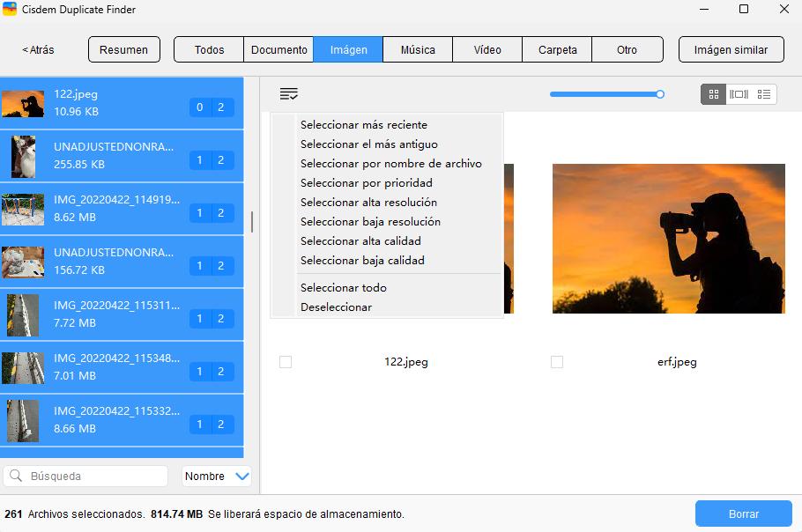Switch to the Documento tab
The height and width of the screenshot is (532, 802).
pos(278,49)
